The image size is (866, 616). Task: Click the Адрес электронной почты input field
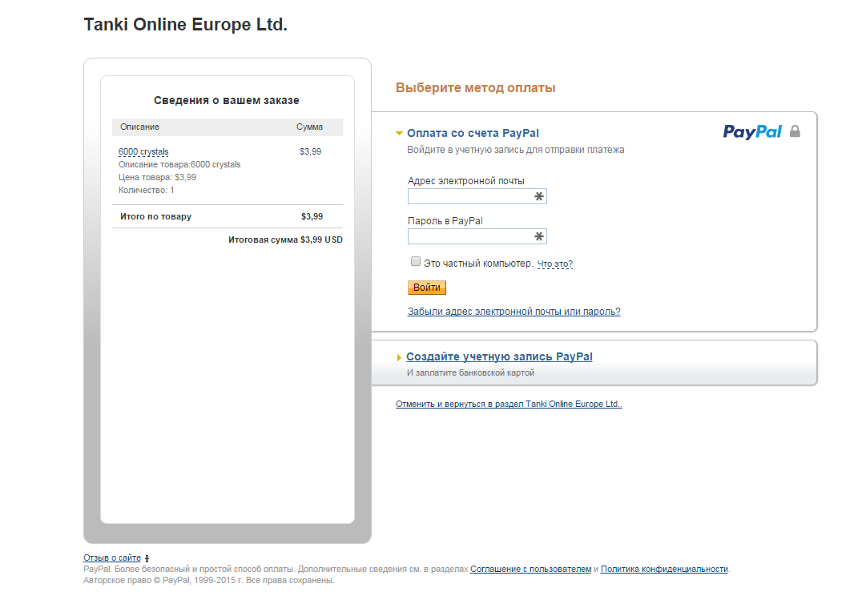(477, 196)
